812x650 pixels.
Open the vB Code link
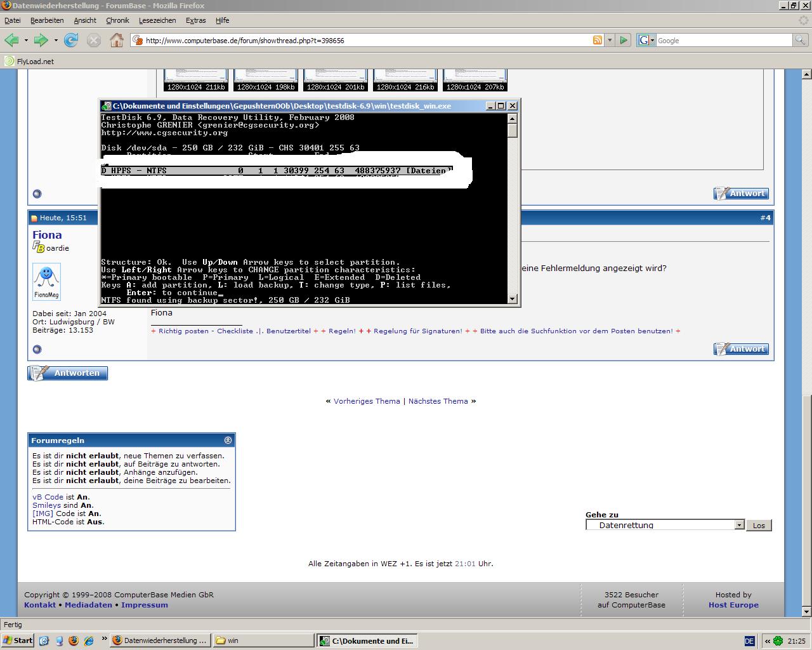coord(48,497)
